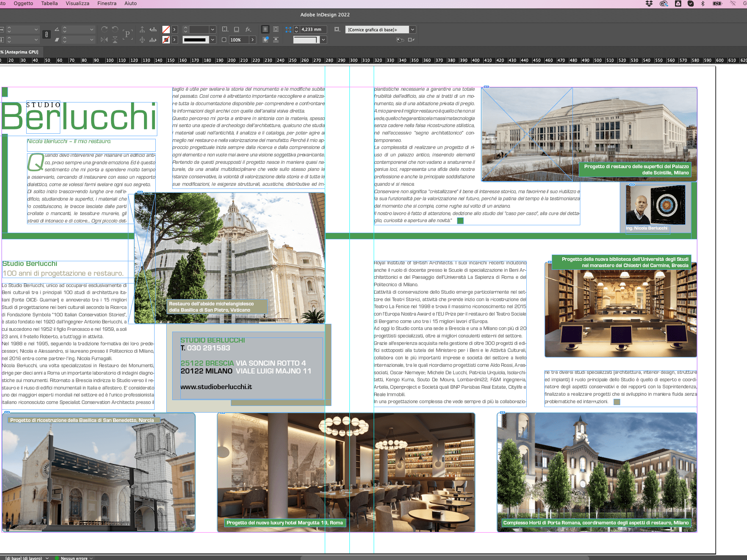This screenshot has width=747, height=560.
Task: Click the preserve text orientation P icon
Action: [x=127, y=34]
